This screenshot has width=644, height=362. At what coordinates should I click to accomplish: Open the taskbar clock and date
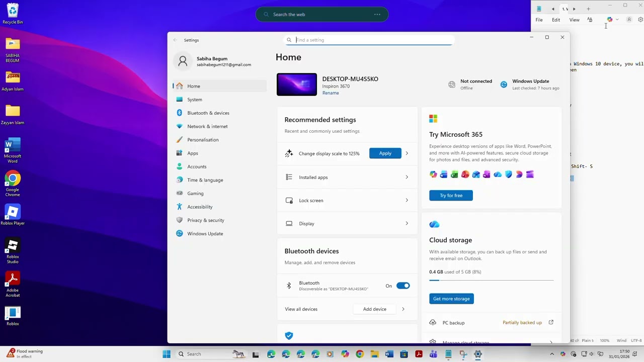click(619, 354)
